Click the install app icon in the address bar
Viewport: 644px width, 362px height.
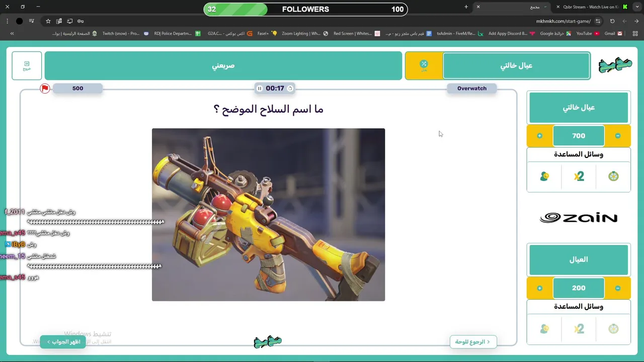point(69,21)
